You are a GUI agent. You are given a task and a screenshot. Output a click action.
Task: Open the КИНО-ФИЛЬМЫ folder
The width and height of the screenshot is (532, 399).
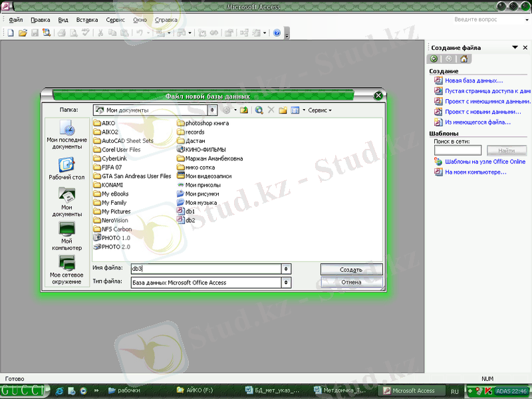pos(205,150)
